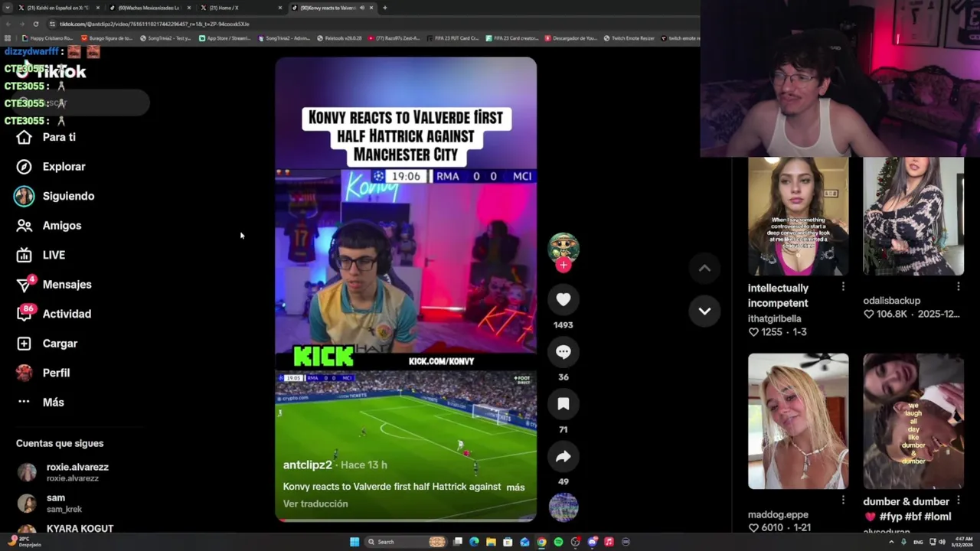Open dumber & dumber video thumbnail
This screenshot has height=551, width=980.
tap(913, 421)
